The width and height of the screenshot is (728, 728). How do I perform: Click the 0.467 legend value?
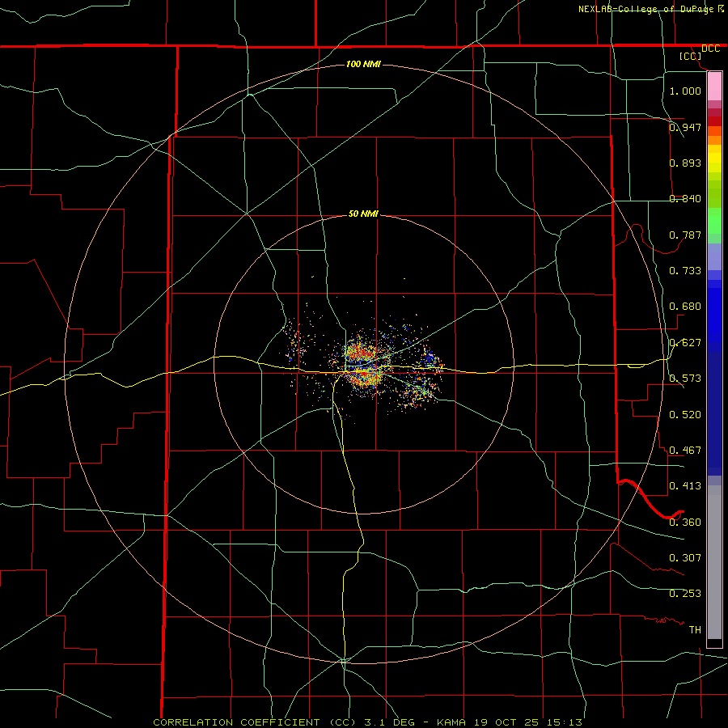(x=685, y=451)
